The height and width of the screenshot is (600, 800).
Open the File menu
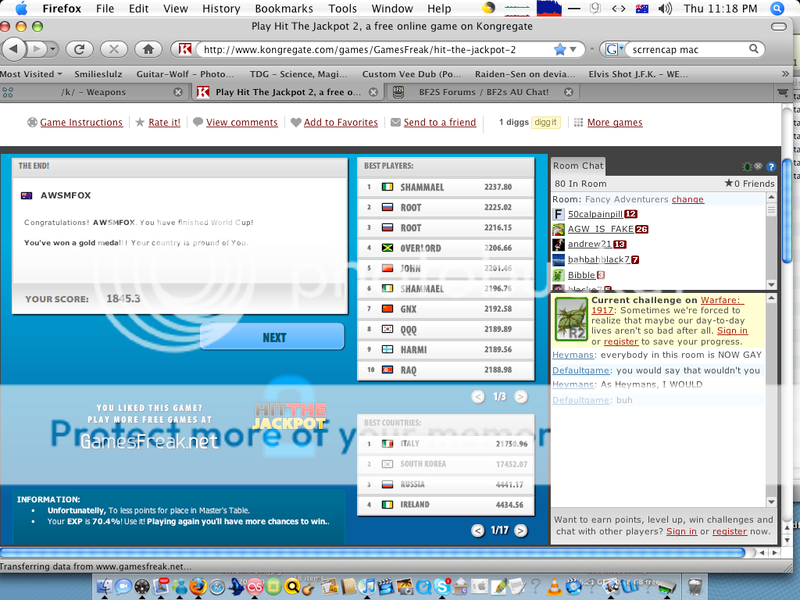pyautogui.click(x=105, y=8)
